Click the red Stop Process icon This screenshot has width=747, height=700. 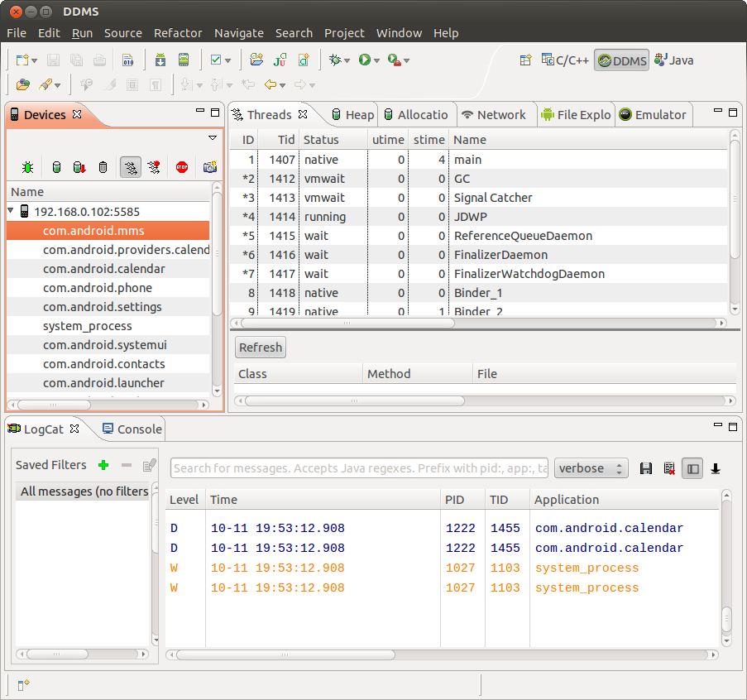(x=182, y=167)
